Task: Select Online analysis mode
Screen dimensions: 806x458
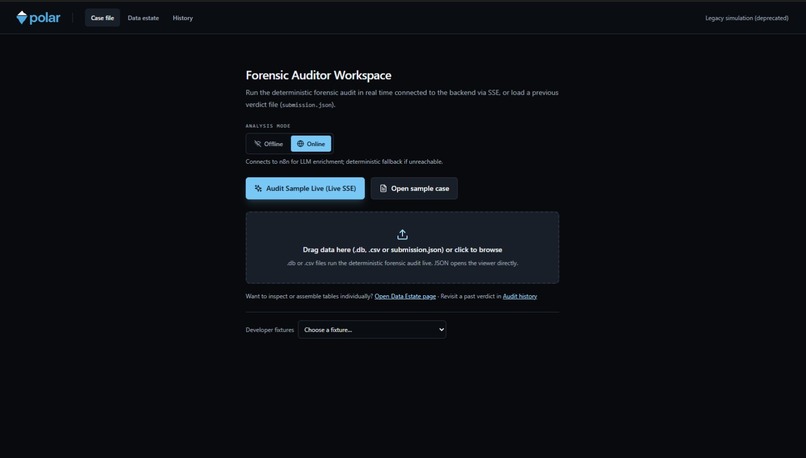Action: coord(311,144)
